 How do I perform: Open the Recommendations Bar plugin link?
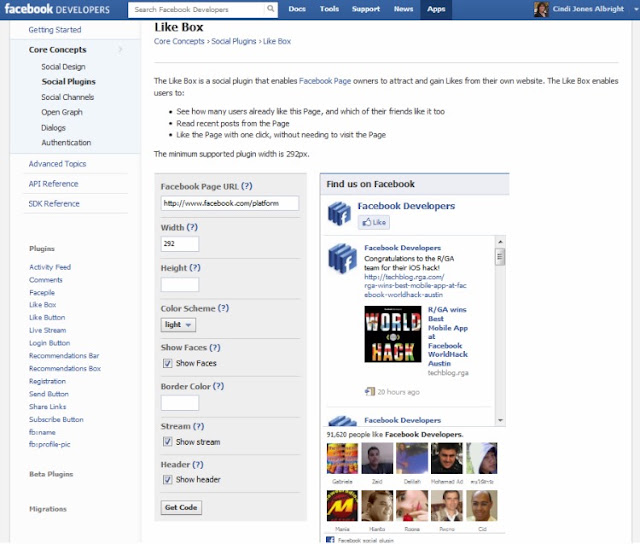pyautogui.click(x=64, y=355)
